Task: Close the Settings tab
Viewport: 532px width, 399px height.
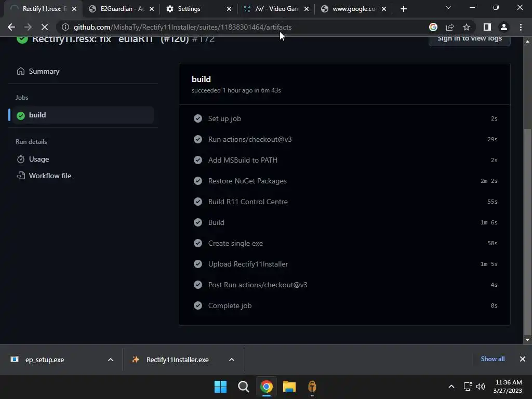Action: click(229, 9)
